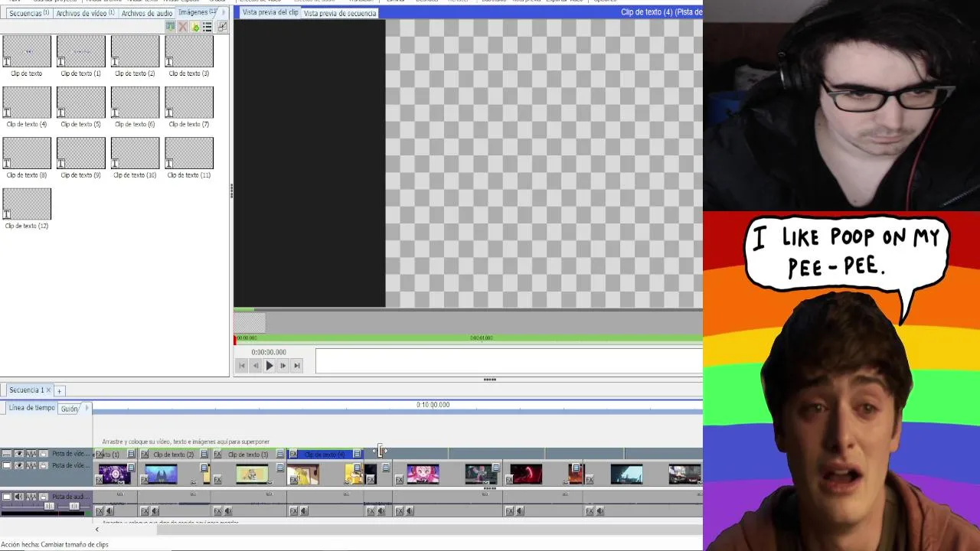Click the transition icon on Clip de texto (3)
Image resolution: width=980 pixels, height=551 pixels.
click(280, 455)
